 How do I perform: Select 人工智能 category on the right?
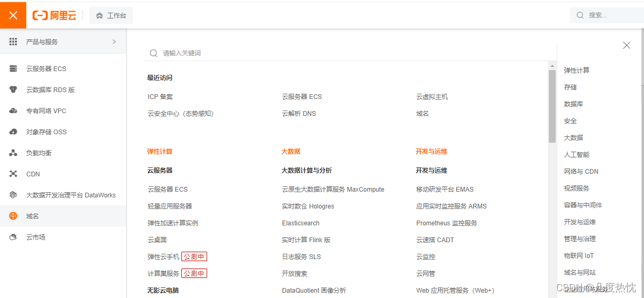[x=577, y=155]
